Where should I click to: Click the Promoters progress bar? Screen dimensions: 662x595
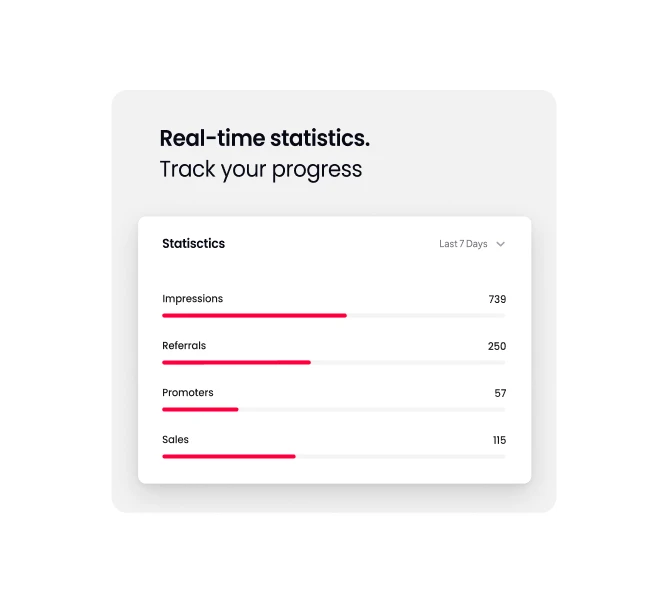[x=334, y=410]
